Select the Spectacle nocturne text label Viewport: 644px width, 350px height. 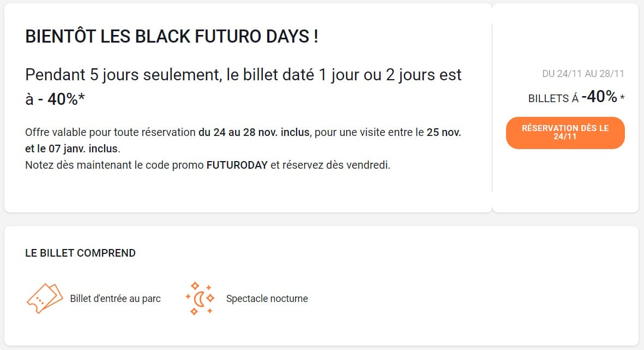click(267, 299)
